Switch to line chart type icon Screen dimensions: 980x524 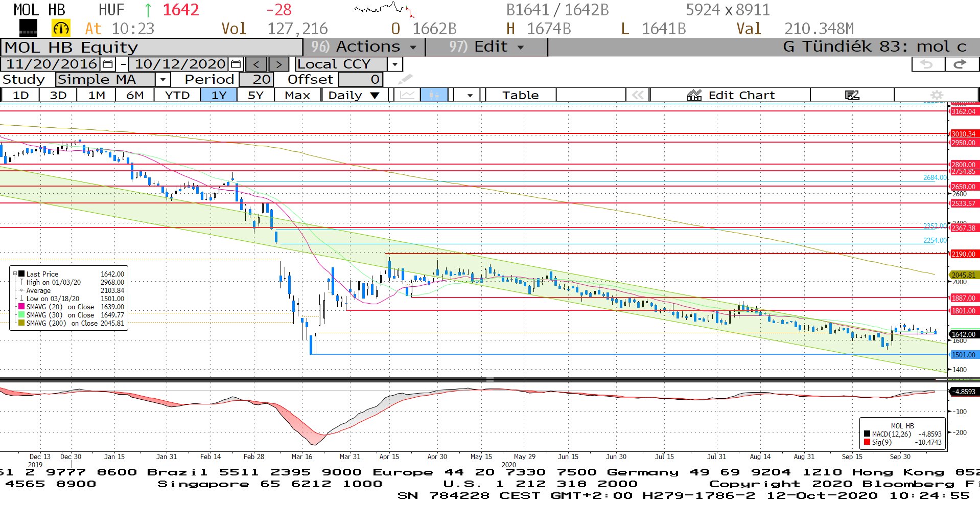click(407, 95)
